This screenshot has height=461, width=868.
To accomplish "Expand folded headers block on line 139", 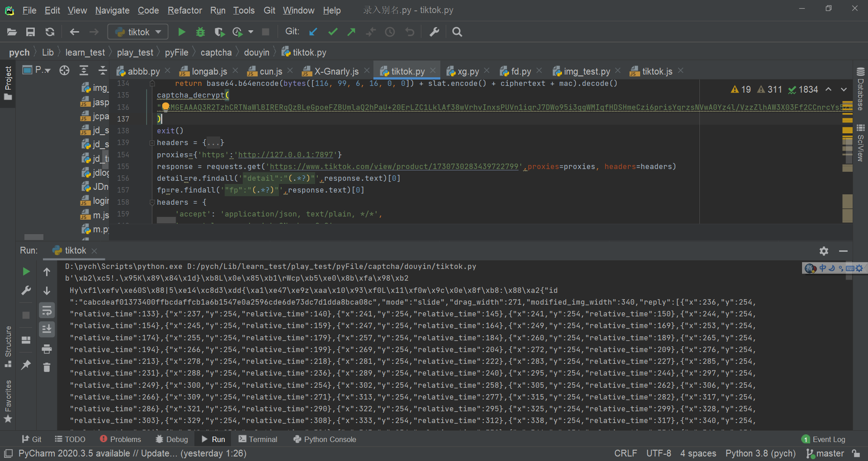I will (152, 143).
